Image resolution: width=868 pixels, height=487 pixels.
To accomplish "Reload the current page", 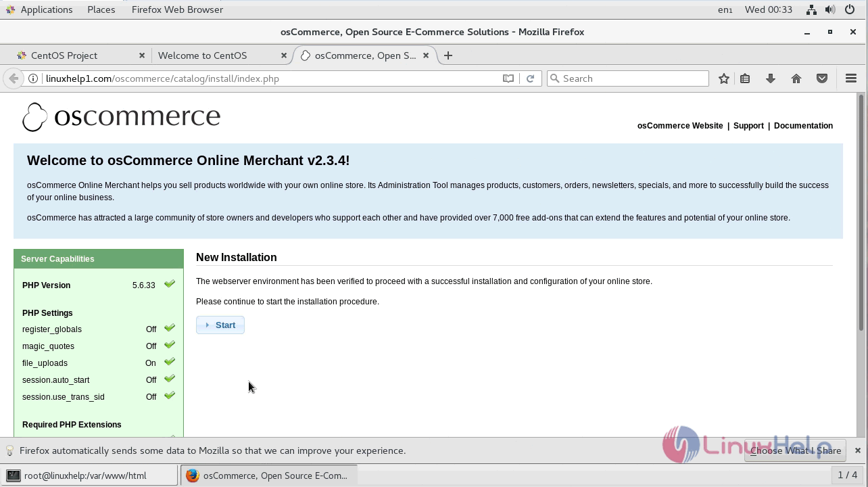I will (531, 78).
